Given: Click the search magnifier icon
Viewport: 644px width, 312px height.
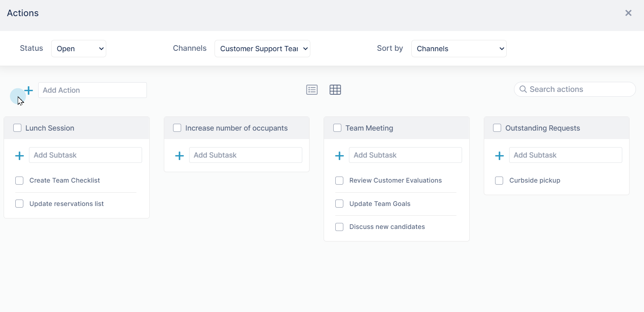Looking at the screenshot, I should click(x=523, y=89).
